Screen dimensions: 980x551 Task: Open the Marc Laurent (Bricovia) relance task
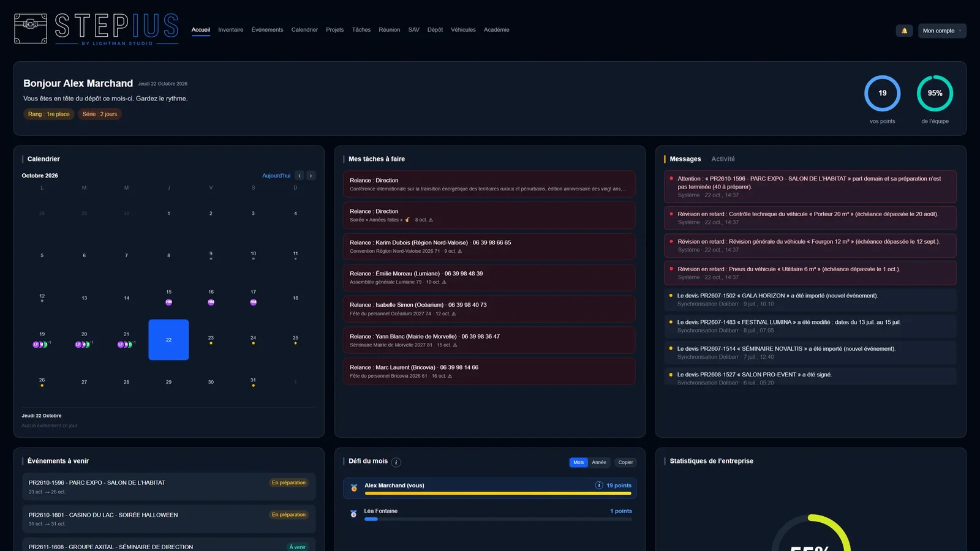tap(489, 372)
